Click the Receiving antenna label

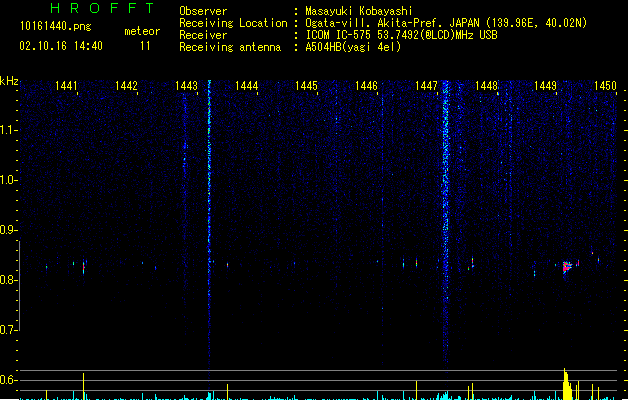coord(230,47)
